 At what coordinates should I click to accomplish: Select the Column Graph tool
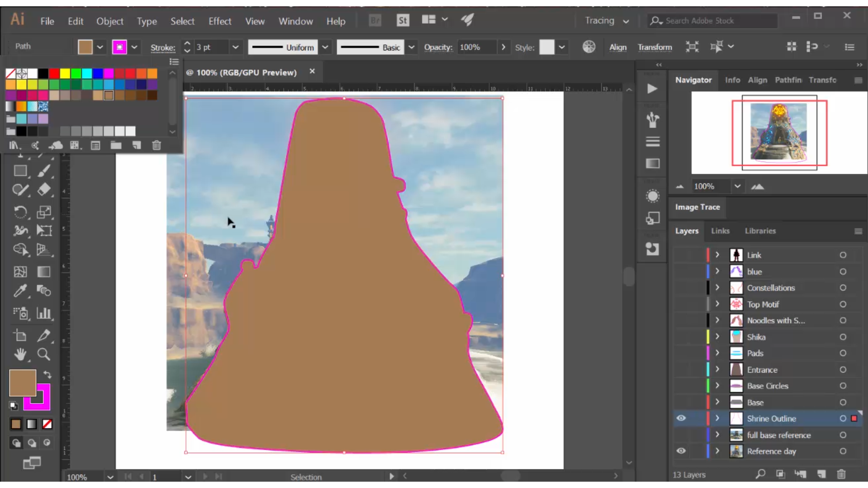point(44,313)
